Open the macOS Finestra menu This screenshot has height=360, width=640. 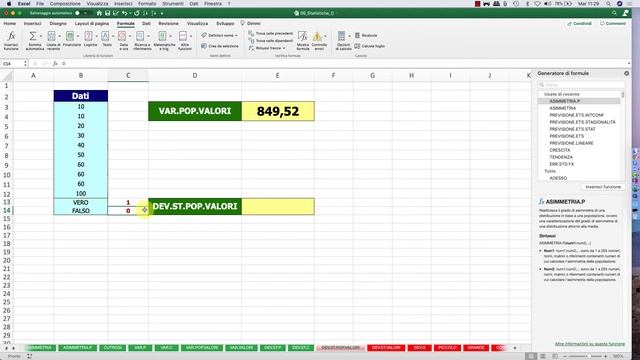pyautogui.click(x=213, y=4)
